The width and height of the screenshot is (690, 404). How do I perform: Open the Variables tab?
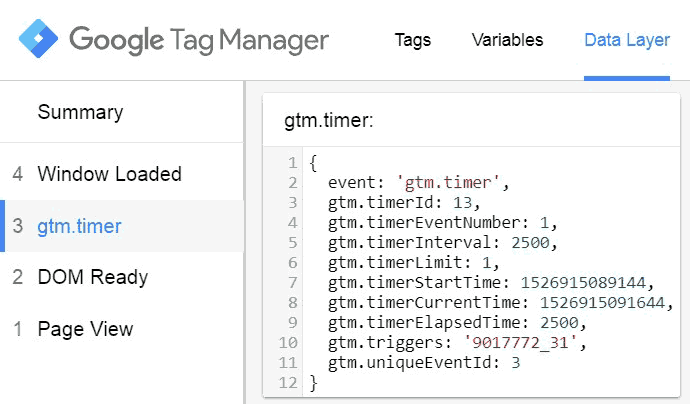click(x=507, y=40)
